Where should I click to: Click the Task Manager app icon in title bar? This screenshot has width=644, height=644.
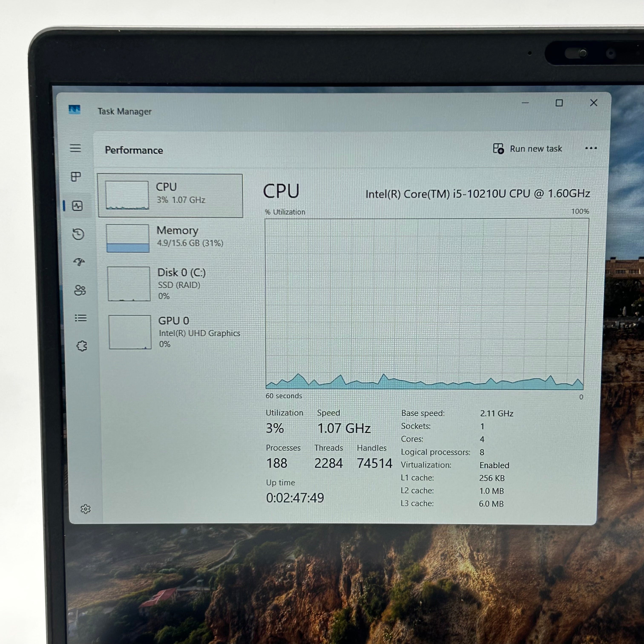[x=74, y=109]
